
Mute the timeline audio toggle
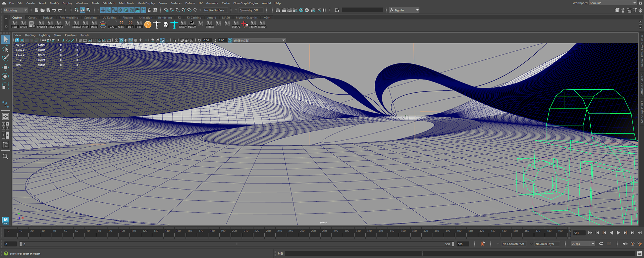pyautogui.click(x=625, y=244)
